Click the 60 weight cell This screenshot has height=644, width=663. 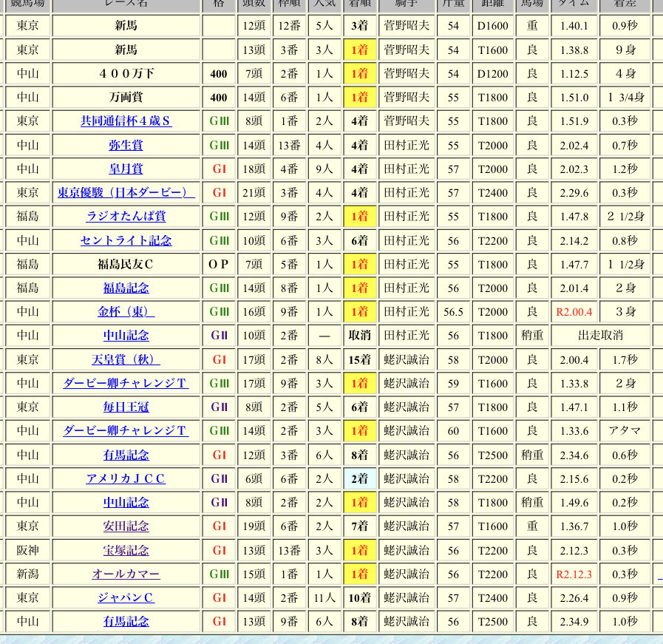(453, 431)
